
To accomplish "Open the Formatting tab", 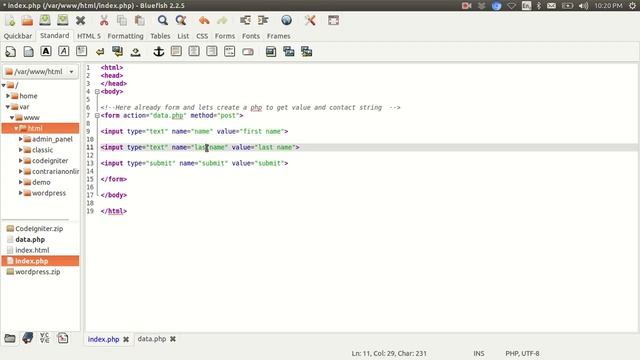I will pos(125,36).
